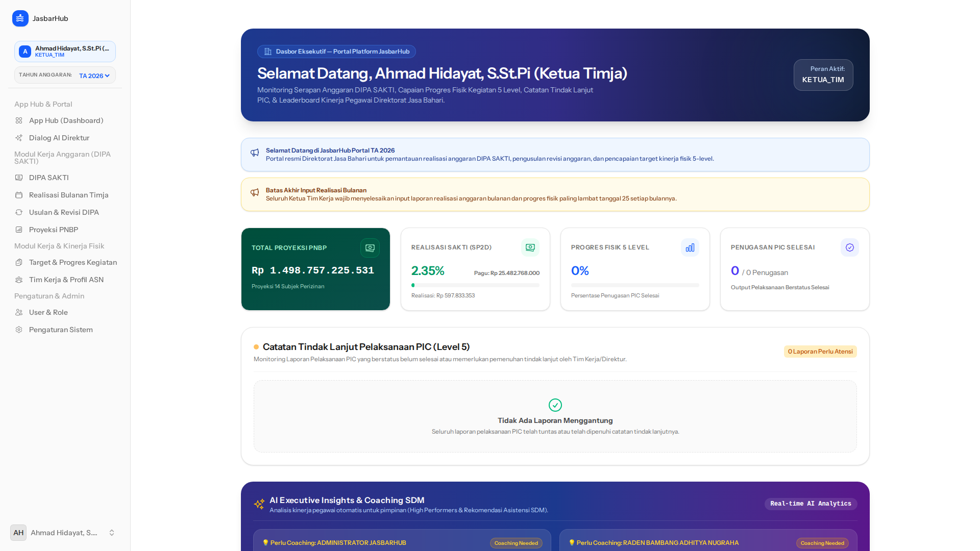Open App Hub (Dashboard) menu item
980x551 pixels.
65,120
